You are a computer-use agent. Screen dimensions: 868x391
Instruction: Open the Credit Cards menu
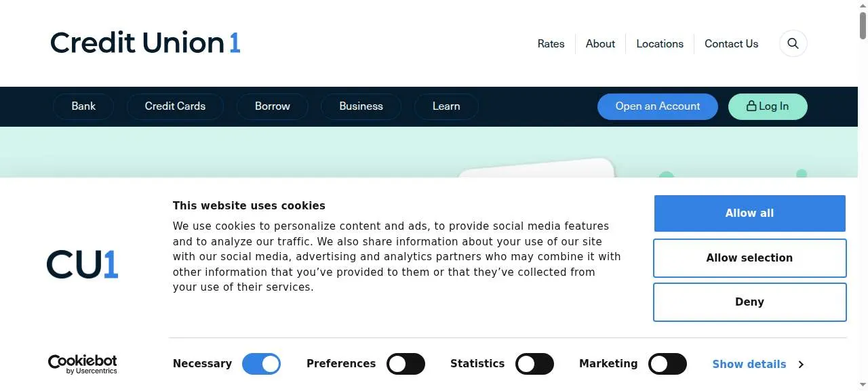pyautogui.click(x=175, y=106)
